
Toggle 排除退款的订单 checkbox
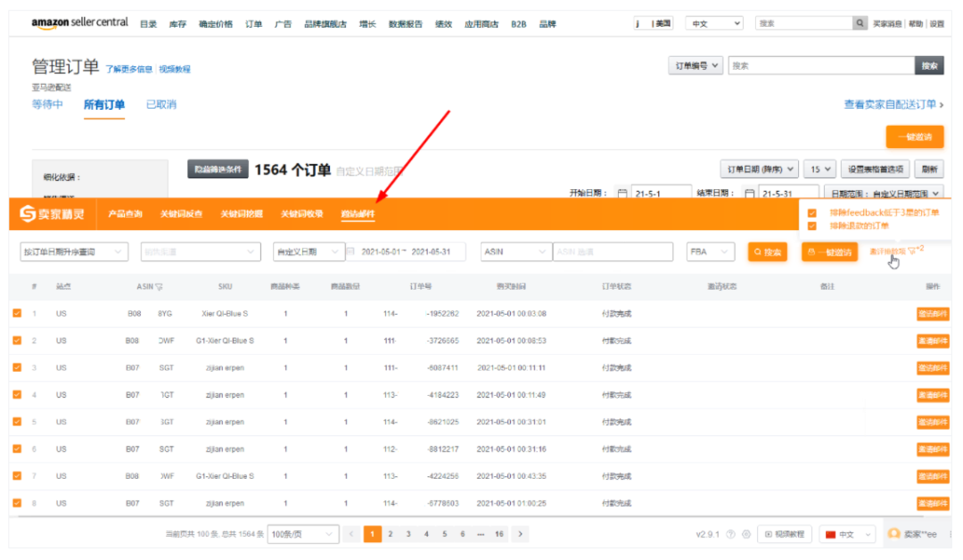812,226
